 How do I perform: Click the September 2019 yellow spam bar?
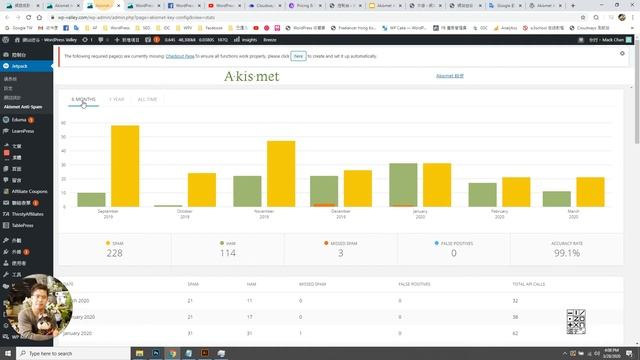(x=125, y=166)
